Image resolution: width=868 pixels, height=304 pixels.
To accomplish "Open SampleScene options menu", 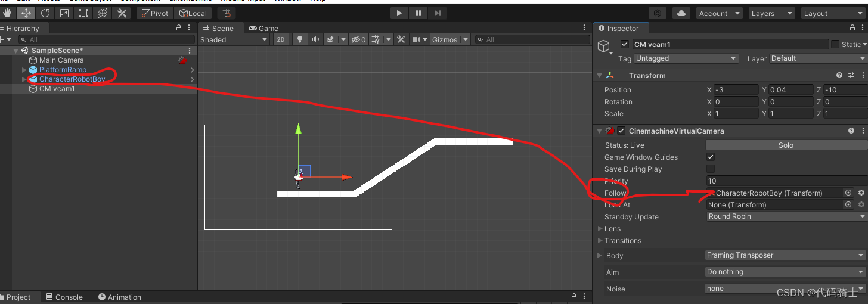I will pos(190,51).
